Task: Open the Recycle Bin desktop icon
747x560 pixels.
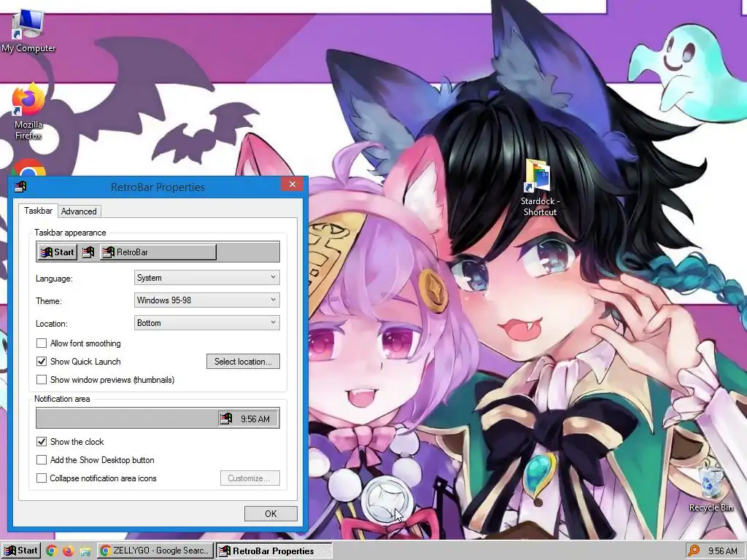Action: (711, 489)
